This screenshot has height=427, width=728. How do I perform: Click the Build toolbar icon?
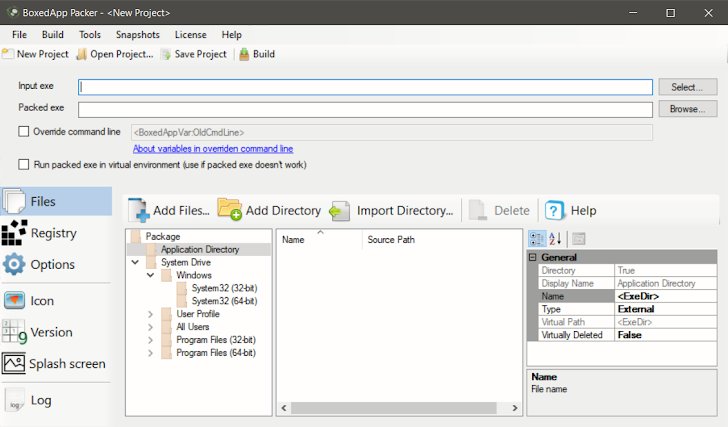[244, 54]
